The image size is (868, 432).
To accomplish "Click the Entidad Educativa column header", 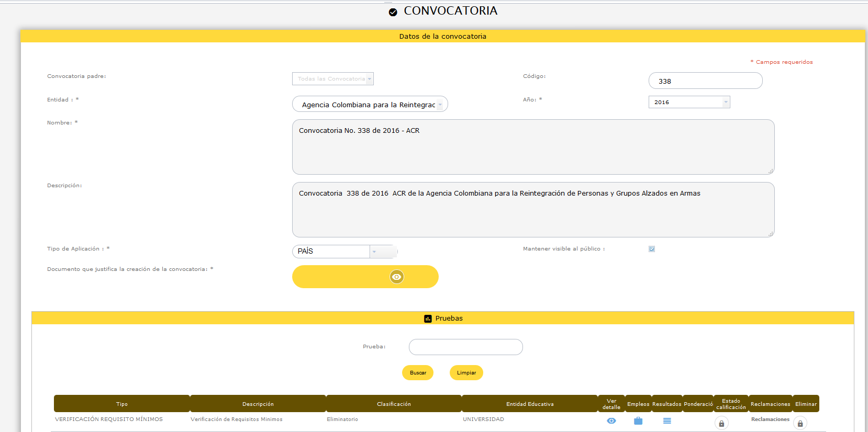I will [529, 404].
